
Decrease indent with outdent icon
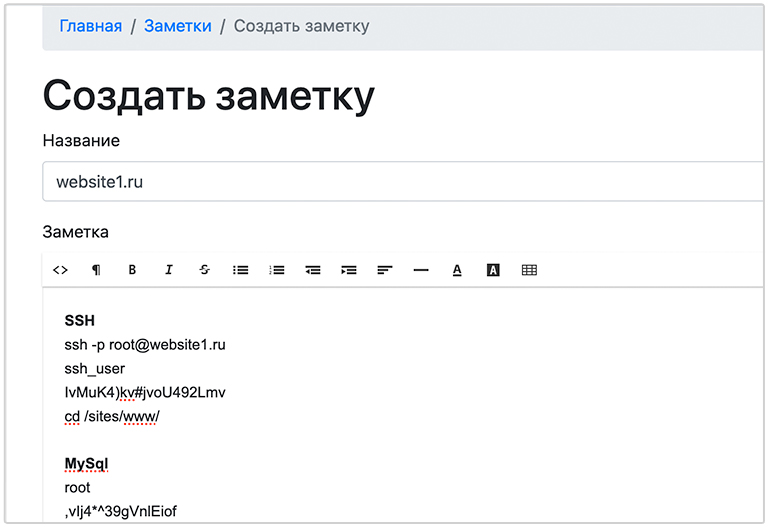click(x=313, y=270)
